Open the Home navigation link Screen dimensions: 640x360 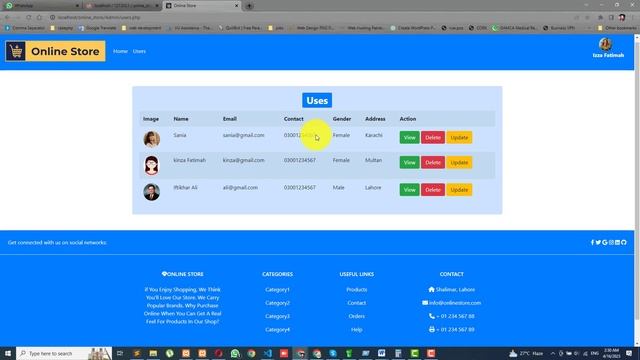coord(120,51)
